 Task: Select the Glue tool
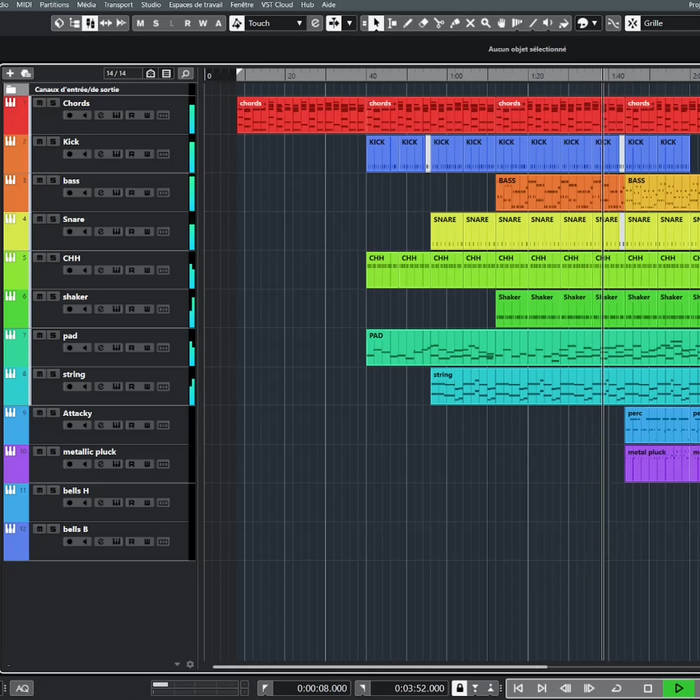(x=454, y=23)
